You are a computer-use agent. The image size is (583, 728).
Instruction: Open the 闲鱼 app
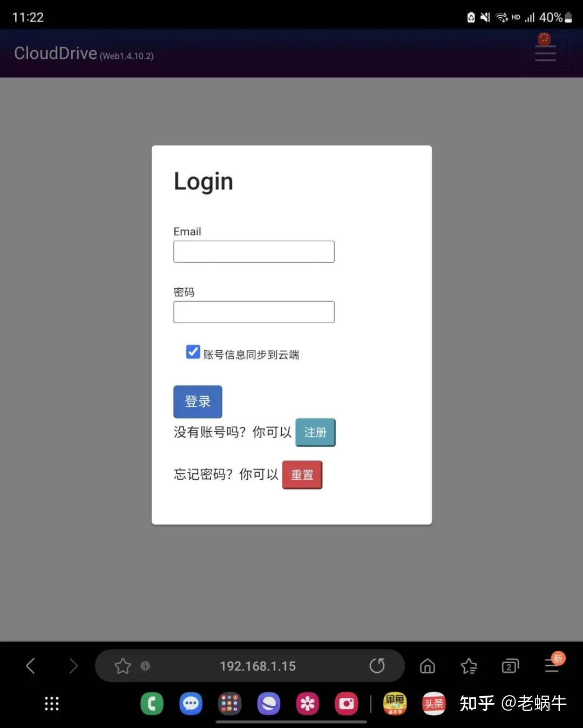coord(396,704)
